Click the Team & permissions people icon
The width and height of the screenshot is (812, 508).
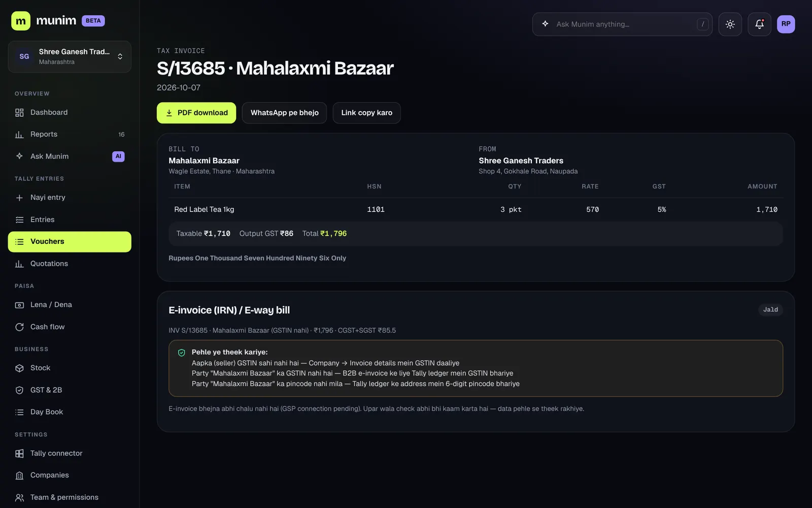click(19, 497)
